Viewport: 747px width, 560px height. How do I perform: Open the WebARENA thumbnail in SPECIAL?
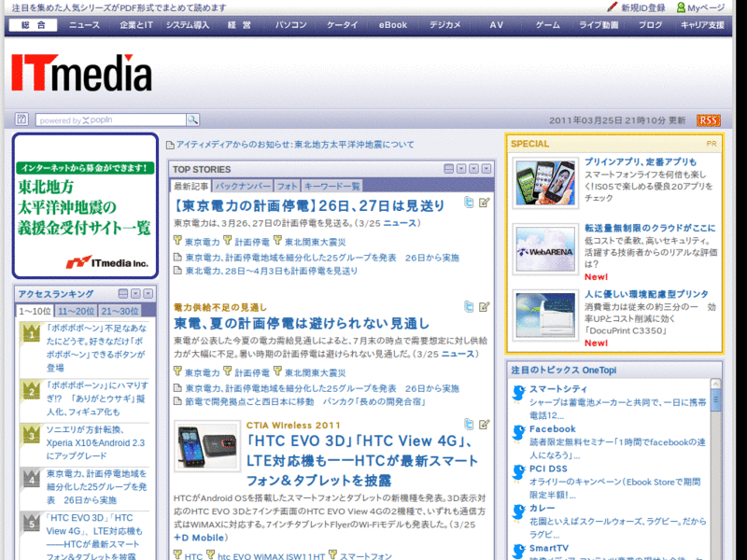point(545,249)
